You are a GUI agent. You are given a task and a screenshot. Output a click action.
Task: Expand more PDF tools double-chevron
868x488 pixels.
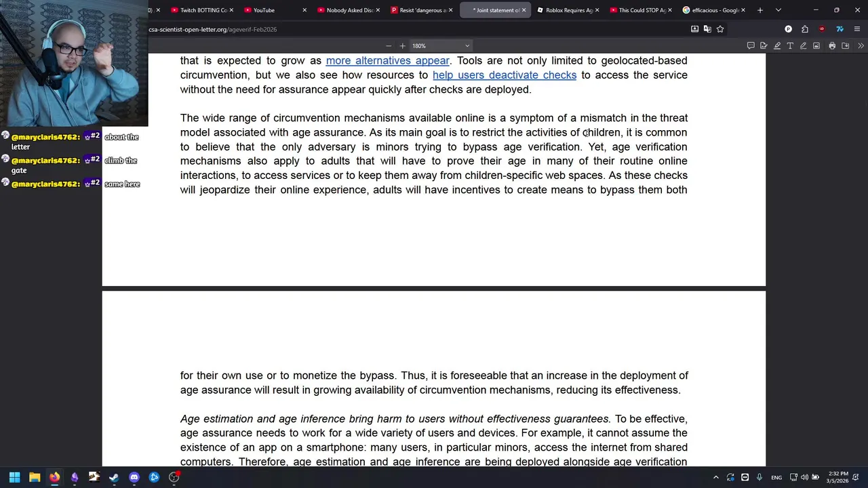coord(861,46)
